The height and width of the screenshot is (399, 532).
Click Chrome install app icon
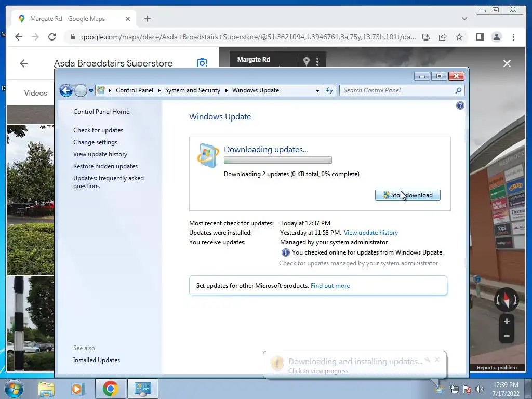point(426,37)
